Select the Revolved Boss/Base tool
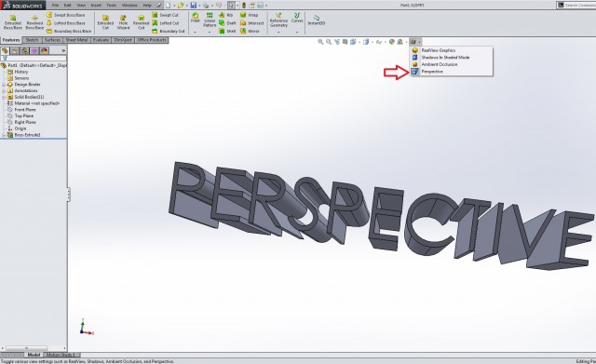Viewport: 596px width, 364px height. 34,22
